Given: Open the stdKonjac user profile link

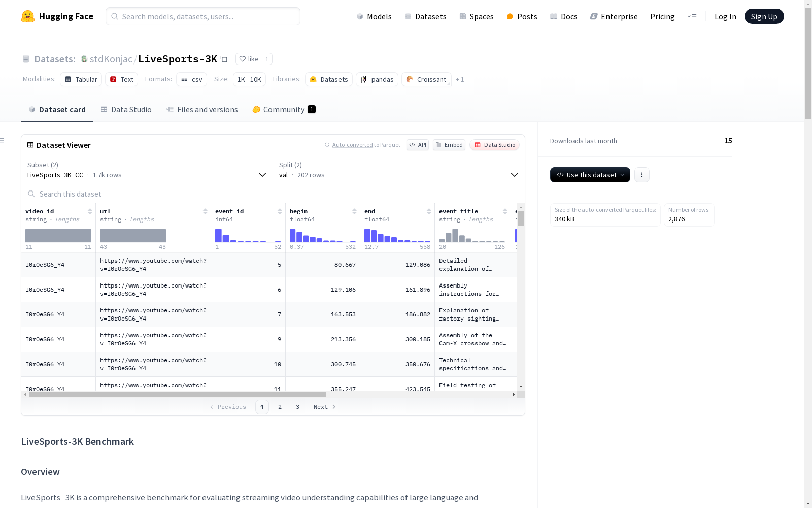Looking at the screenshot, I should (x=111, y=59).
